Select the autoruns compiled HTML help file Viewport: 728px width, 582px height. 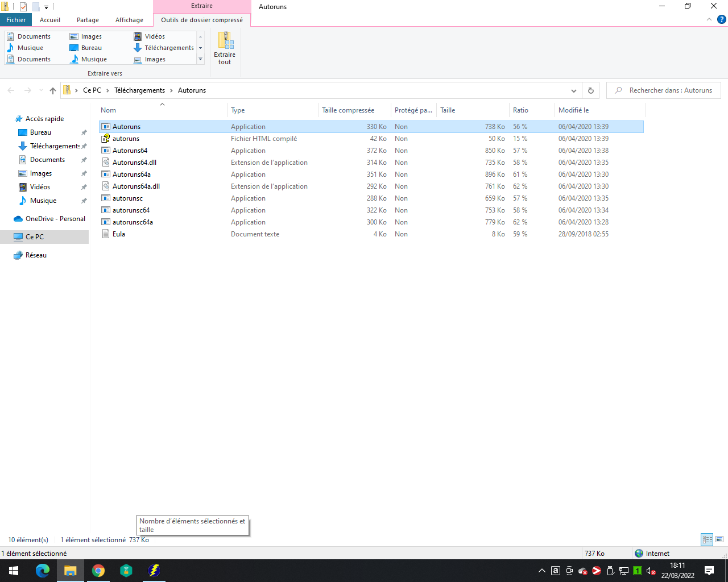[x=371, y=139]
